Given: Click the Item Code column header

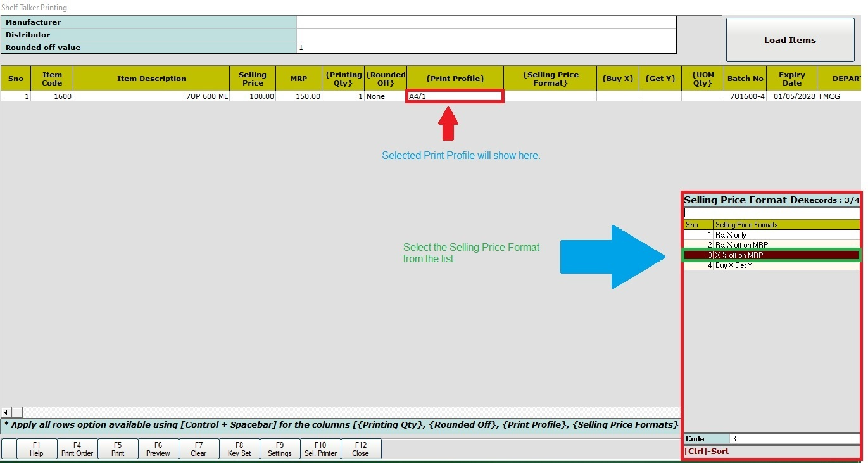Looking at the screenshot, I should coord(52,79).
